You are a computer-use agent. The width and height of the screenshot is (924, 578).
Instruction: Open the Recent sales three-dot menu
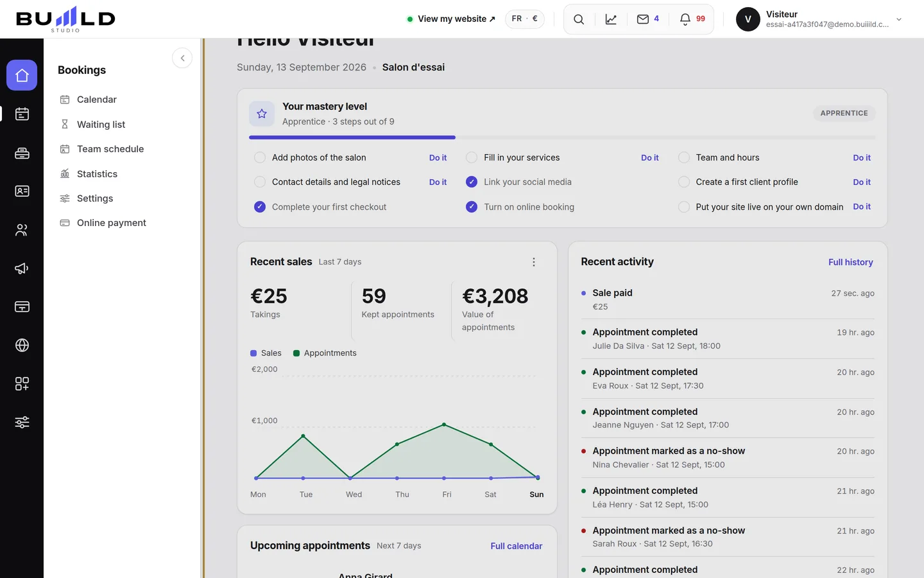pos(534,262)
